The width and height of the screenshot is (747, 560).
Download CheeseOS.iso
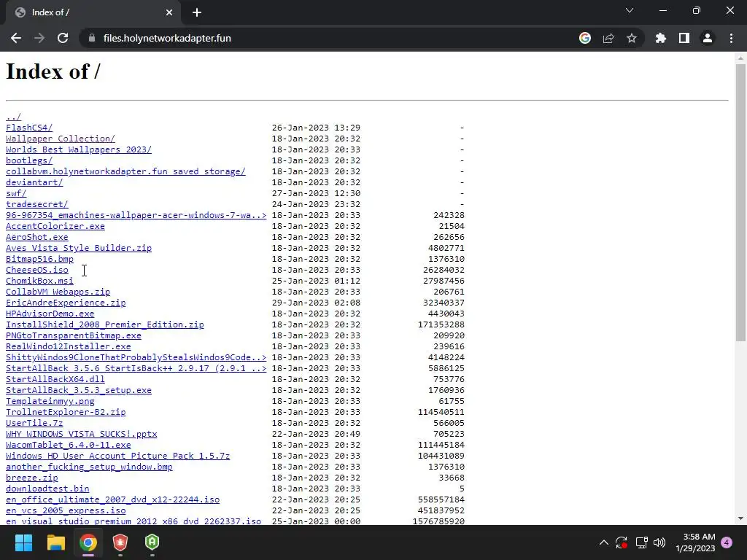click(x=37, y=270)
